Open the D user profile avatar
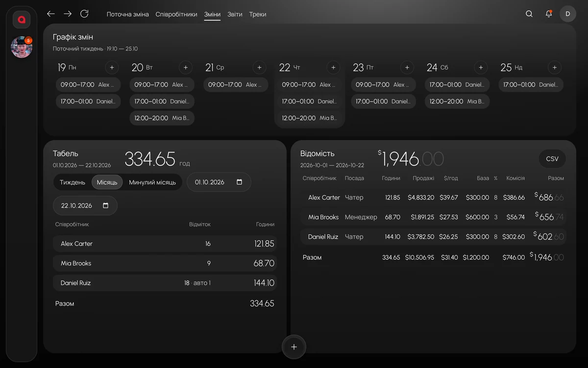This screenshot has height=368, width=588. coord(568,14)
